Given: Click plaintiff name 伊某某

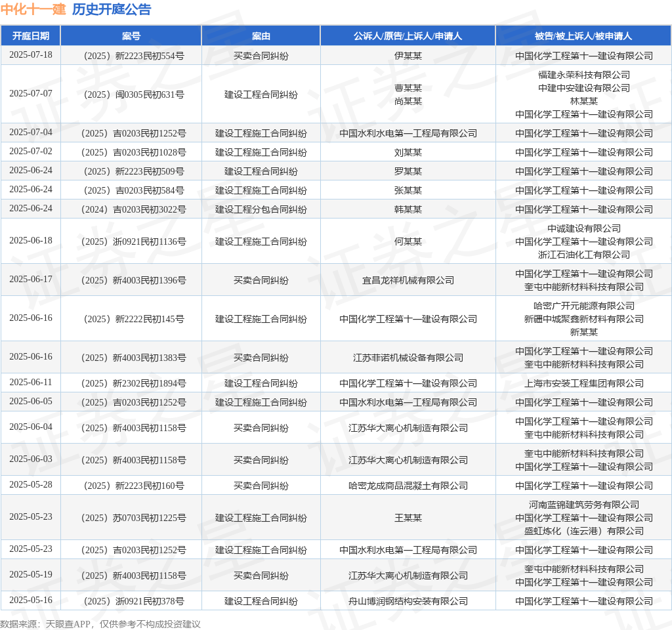Looking at the screenshot, I should [408, 56].
